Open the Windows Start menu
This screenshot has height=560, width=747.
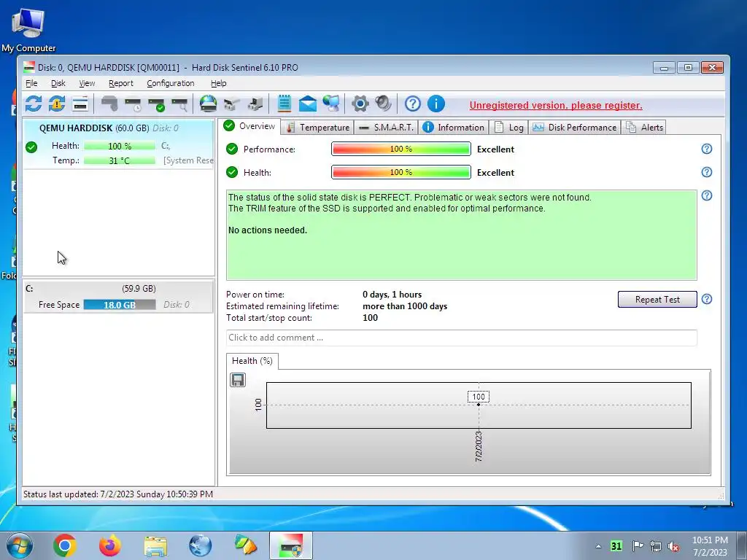click(x=20, y=545)
